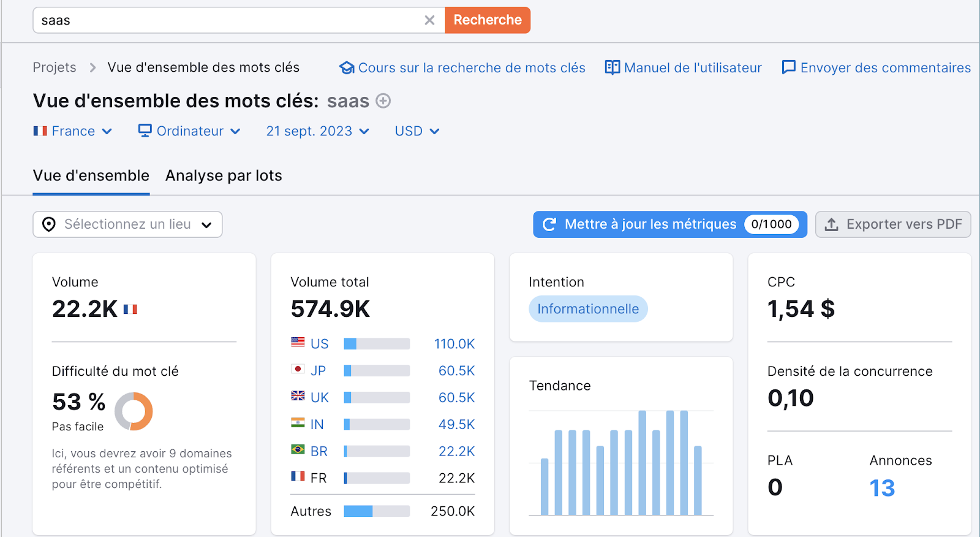Click the 60.5K value in the UK row
Viewport: 980px width, 537px height.
coord(456,398)
